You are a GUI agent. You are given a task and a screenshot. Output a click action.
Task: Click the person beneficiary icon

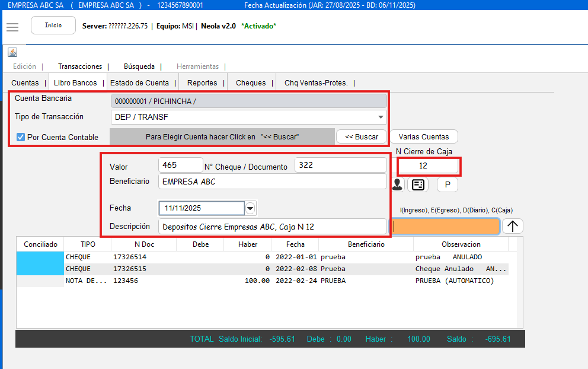[x=397, y=184]
